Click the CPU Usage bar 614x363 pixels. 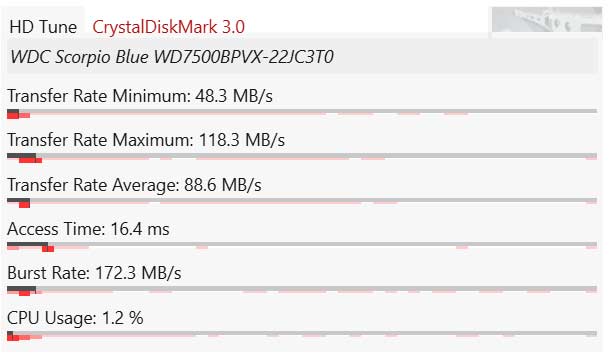coord(302,336)
